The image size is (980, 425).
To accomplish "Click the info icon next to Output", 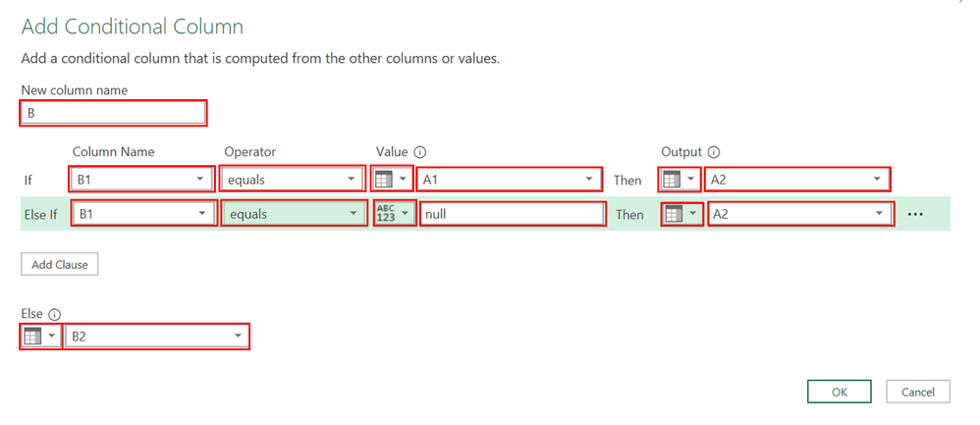I will (x=713, y=152).
